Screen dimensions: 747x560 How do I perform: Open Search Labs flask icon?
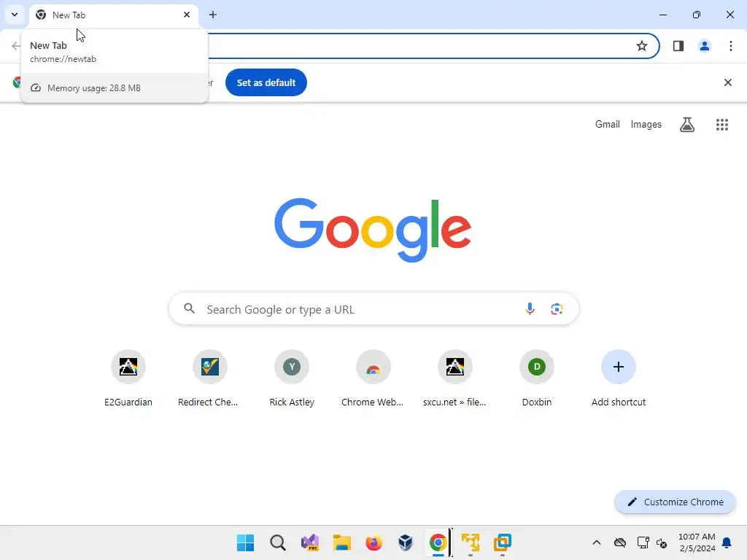point(687,125)
